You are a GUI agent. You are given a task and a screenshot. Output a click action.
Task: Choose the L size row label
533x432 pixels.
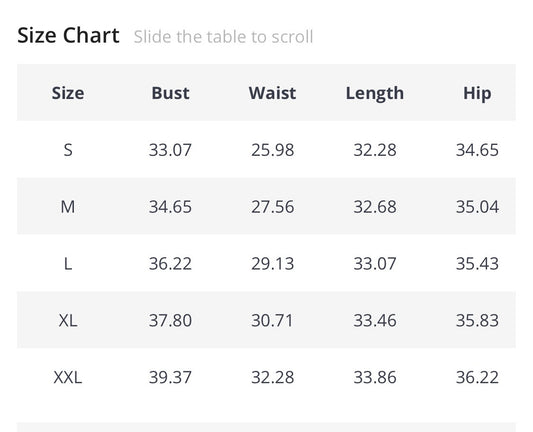coord(68,263)
